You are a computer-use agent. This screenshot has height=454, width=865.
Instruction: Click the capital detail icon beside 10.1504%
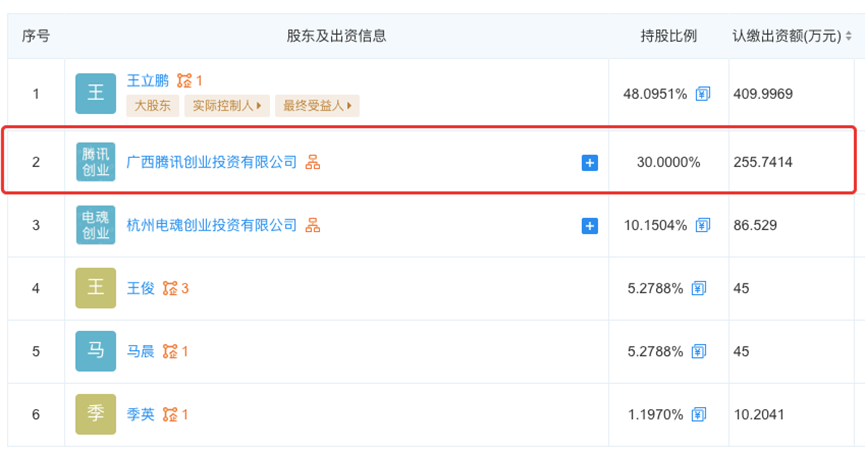(703, 225)
